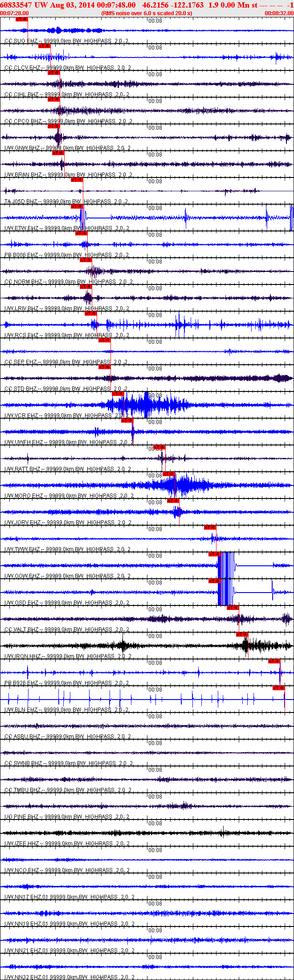Select the CC SEP EHZ station label
The height and width of the screenshot is (980, 294).
point(66,362)
